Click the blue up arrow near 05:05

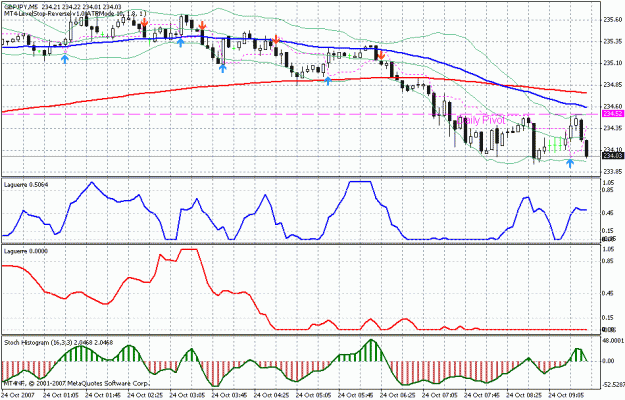(x=328, y=81)
